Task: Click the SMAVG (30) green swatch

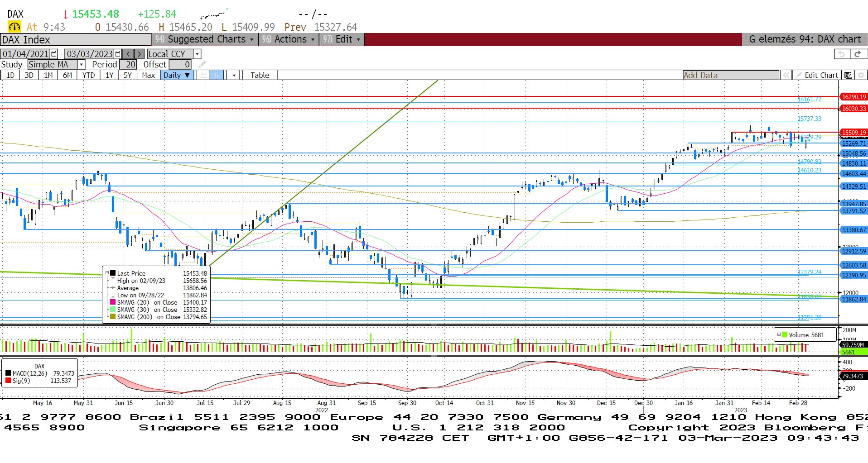Action: pos(113,309)
